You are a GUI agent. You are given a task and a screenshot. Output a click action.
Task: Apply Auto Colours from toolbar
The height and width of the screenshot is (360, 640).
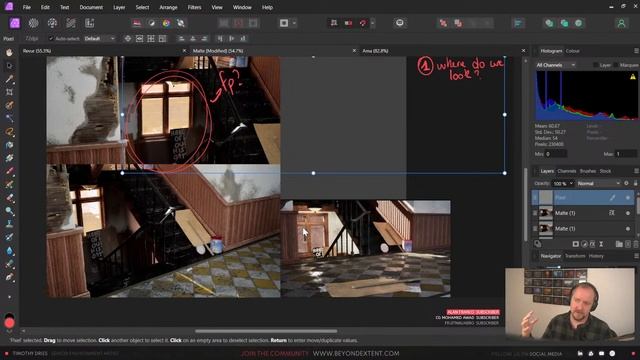(x=166, y=23)
